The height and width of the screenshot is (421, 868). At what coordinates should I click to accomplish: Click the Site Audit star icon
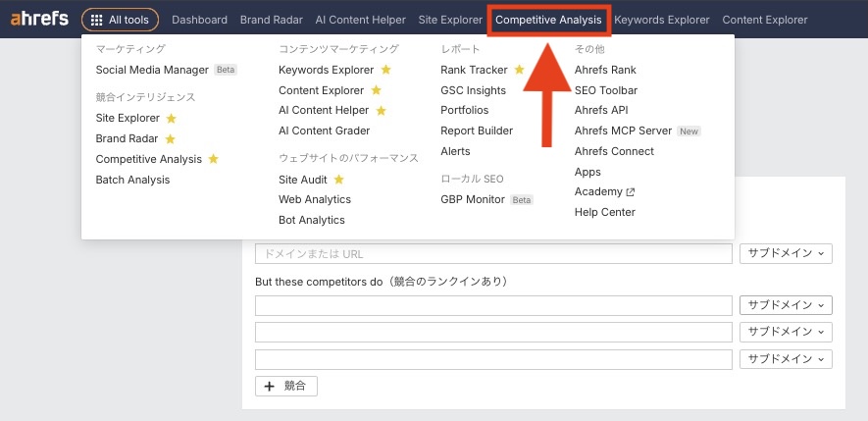coord(338,180)
